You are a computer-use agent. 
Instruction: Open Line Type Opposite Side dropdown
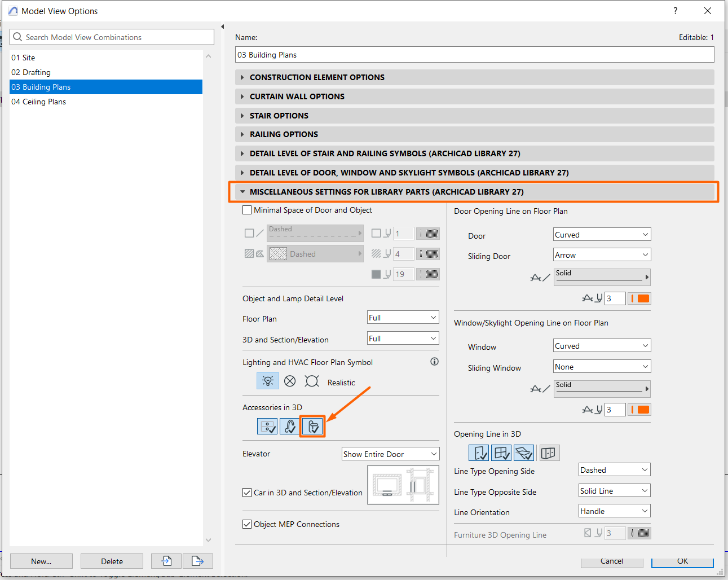(615, 491)
